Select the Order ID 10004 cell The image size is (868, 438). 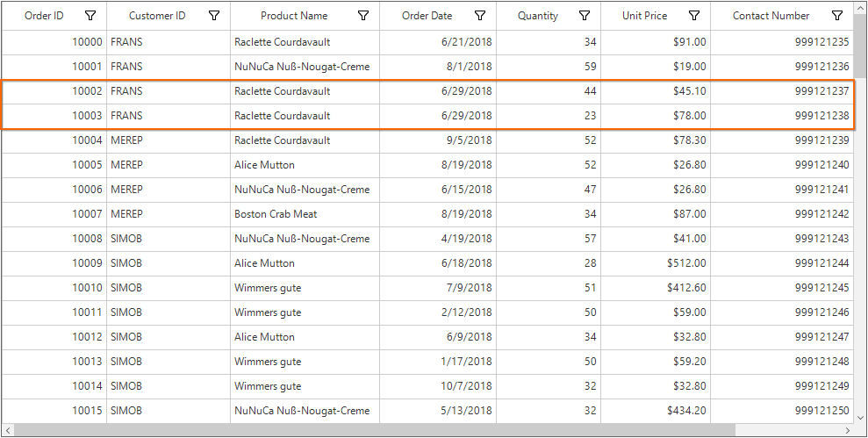54,140
